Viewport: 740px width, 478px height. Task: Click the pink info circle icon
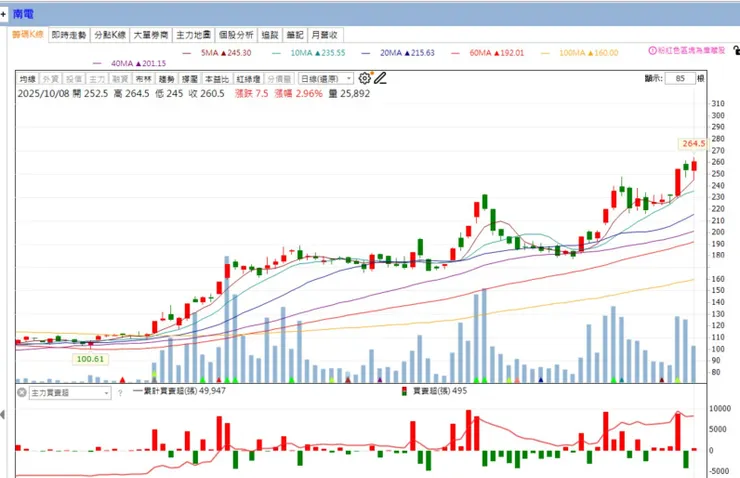pos(653,50)
